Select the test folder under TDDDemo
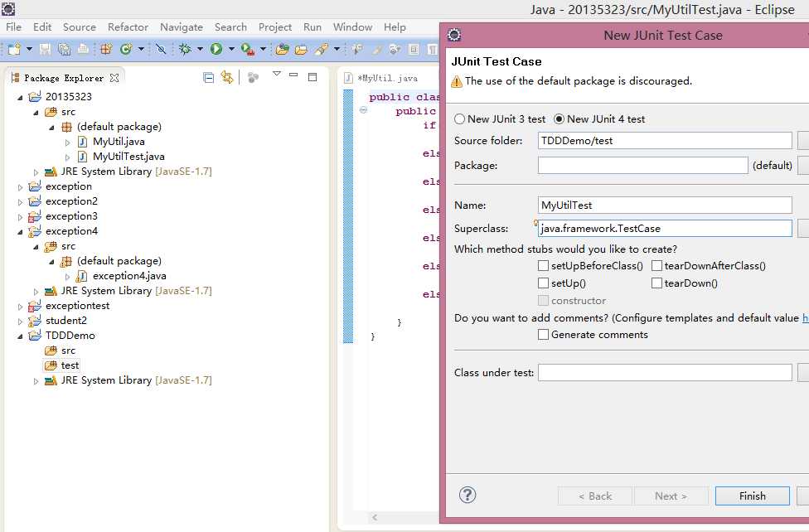809x532 pixels. point(62,365)
